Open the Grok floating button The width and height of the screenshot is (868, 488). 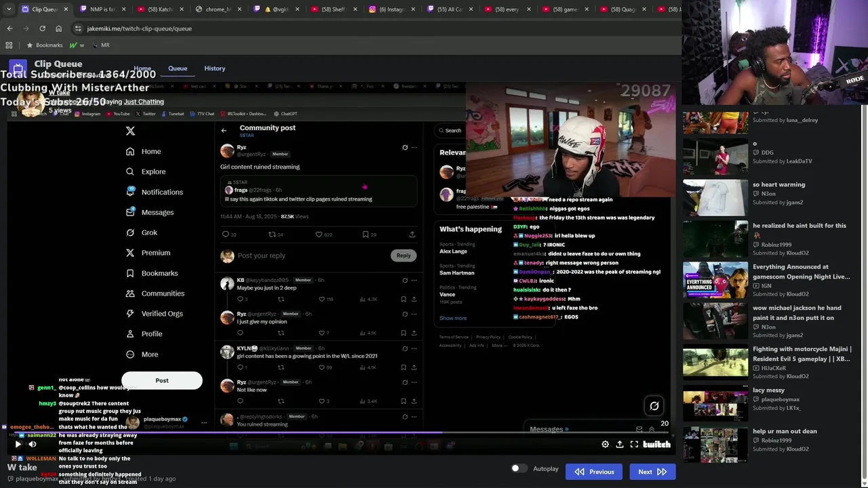tap(654, 406)
